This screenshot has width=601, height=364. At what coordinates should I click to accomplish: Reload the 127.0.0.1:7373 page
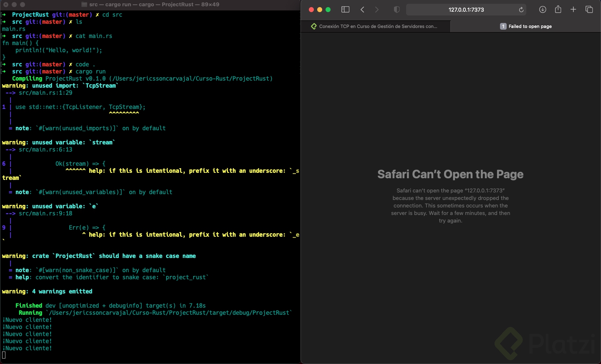coord(521,10)
